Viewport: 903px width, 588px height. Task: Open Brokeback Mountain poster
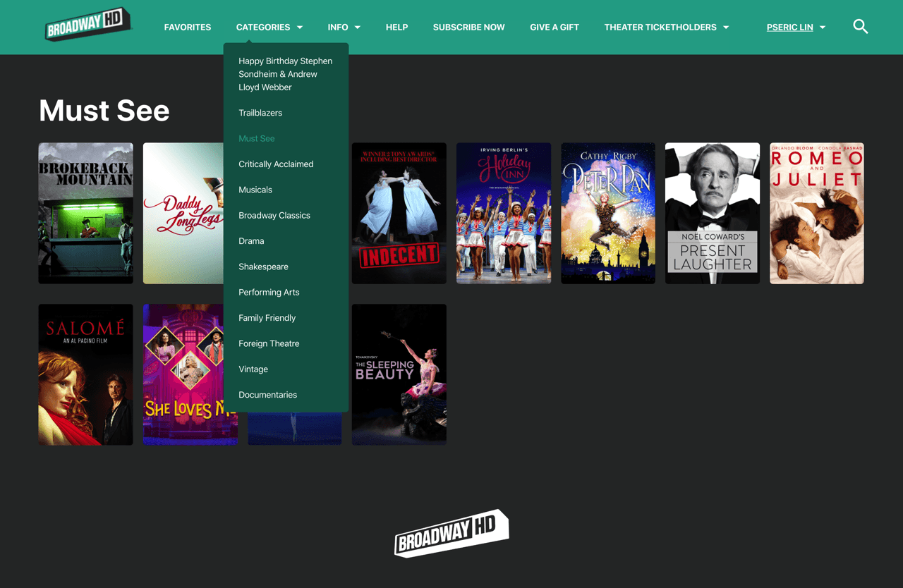click(x=85, y=214)
